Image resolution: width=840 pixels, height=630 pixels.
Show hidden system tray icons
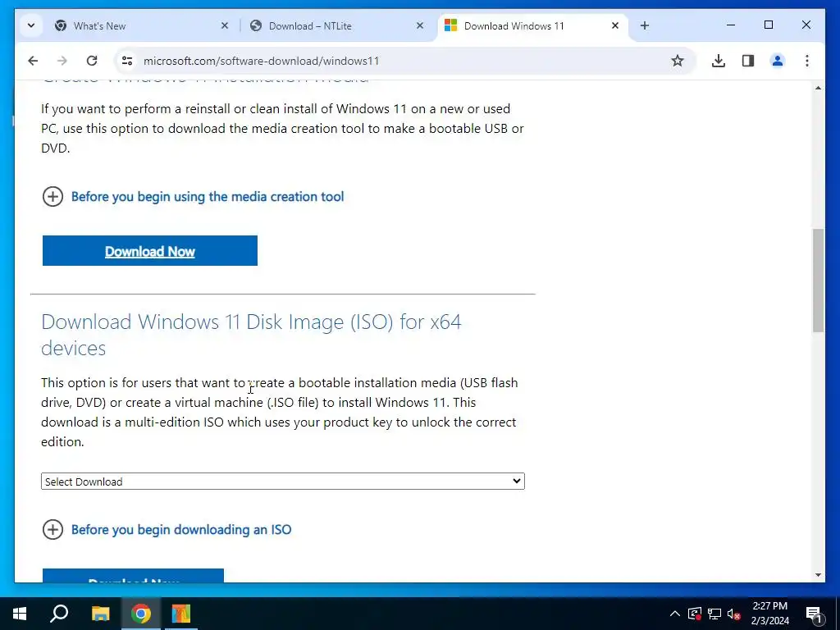coord(674,614)
